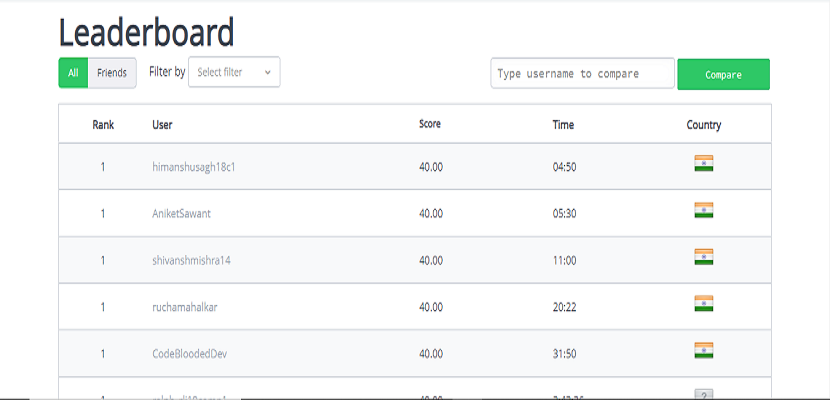Click India flag for himanshusagh18c1

pyautogui.click(x=703, y=164)
